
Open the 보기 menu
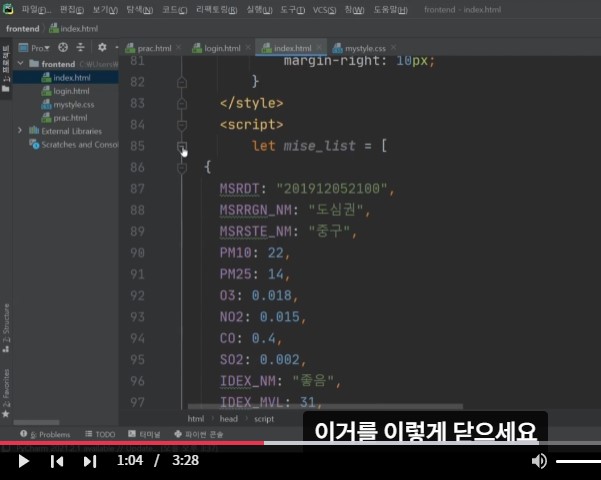tap(105, 10)
